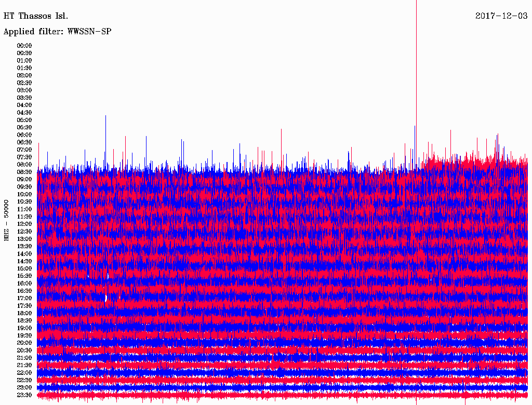Select the 12:00 time row label
This screenshot has width=532, height=405.
pos(24,224)
